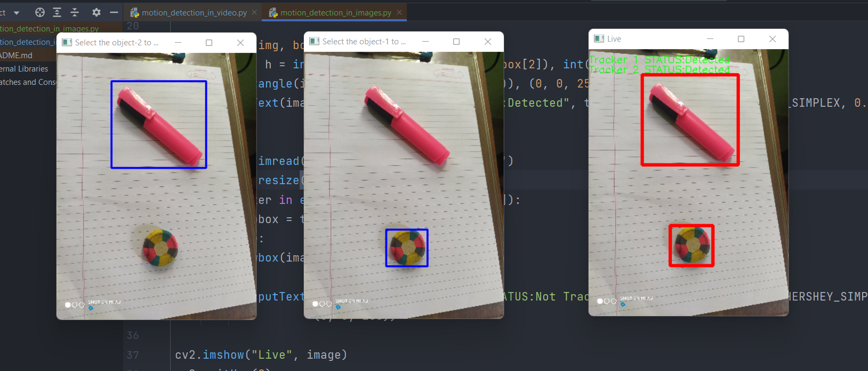Click the Select the object-2 window icon
Screen dimensions: 868x371
pyautogui.click(x=67, y=43)
